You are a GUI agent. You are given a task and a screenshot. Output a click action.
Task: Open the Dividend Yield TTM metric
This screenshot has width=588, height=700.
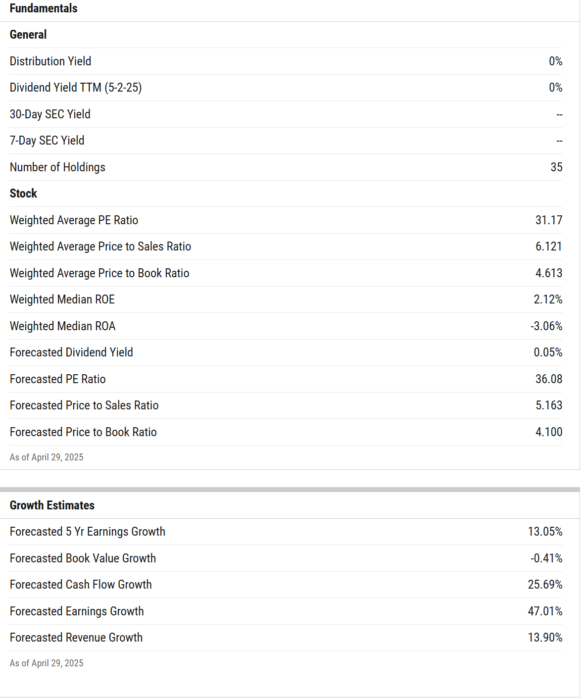click(x=76, y=88)
